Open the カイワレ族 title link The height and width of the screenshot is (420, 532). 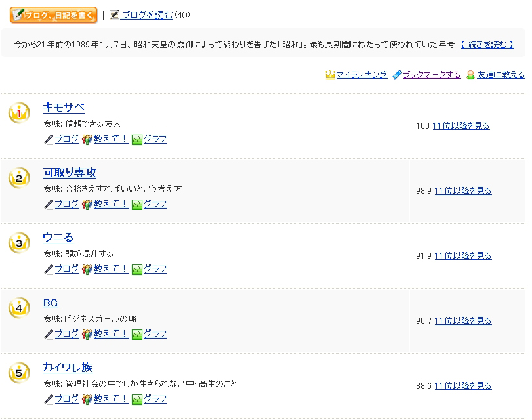68,367
